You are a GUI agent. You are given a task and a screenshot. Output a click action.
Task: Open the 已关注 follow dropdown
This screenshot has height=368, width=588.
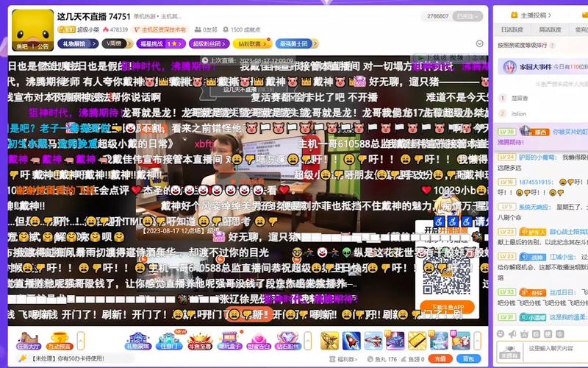pos(467,16)
